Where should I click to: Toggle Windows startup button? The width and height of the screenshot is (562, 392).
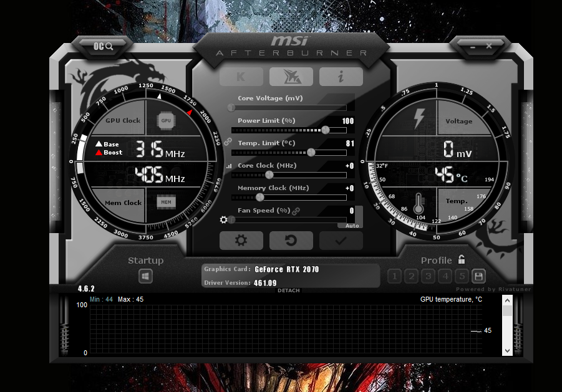point(145,276)
